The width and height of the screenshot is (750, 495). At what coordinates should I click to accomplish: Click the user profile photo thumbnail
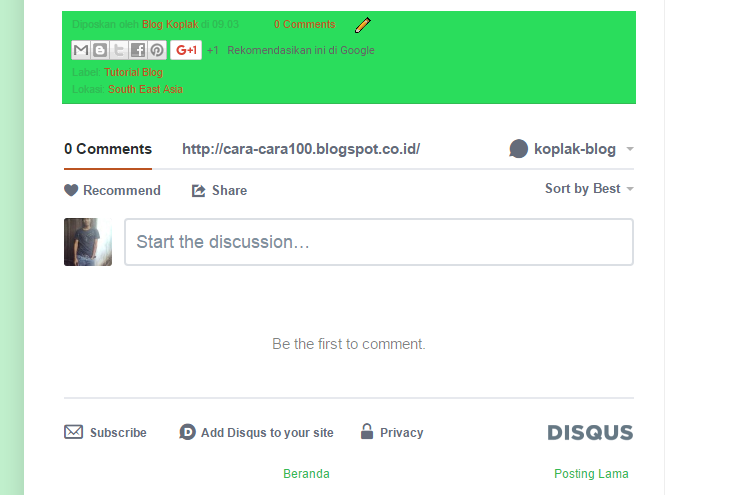pyautogui.click(x=88, y=242)
